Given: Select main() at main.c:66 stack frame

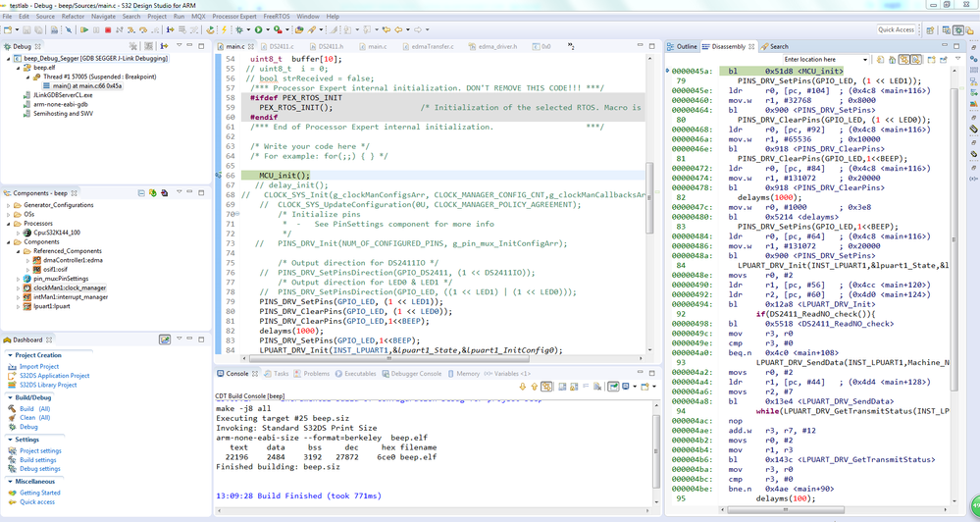Looking at the screenshot, I should click(x=82, y=85).
